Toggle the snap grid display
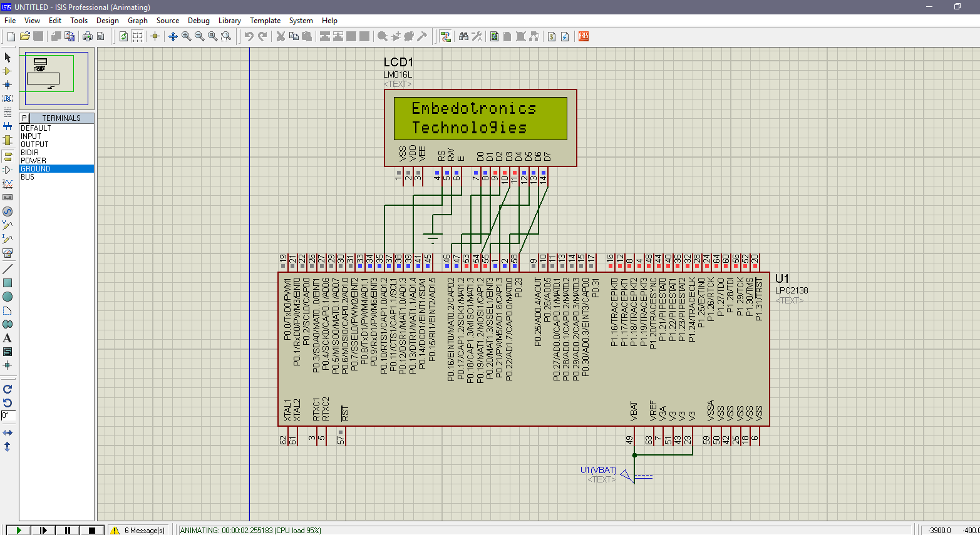The height and width of the screenshot is (535, 980). click(x=137, y=36)
